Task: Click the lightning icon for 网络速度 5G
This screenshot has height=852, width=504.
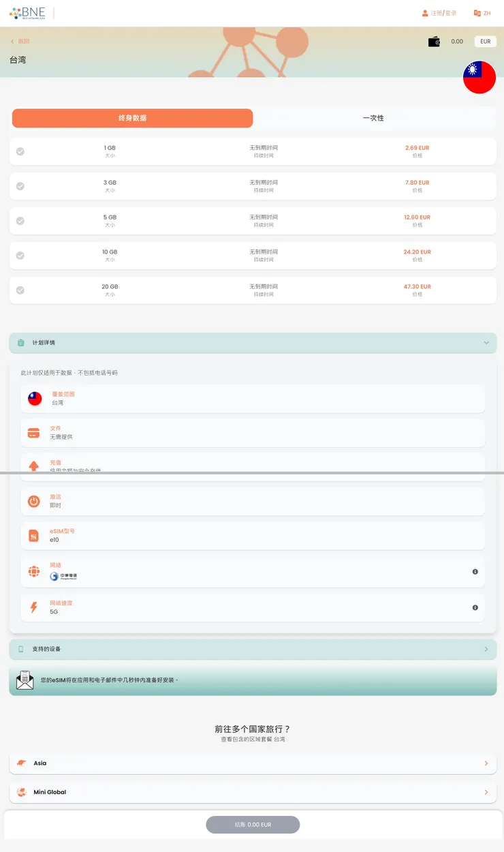Action: (x=33, y=607)
